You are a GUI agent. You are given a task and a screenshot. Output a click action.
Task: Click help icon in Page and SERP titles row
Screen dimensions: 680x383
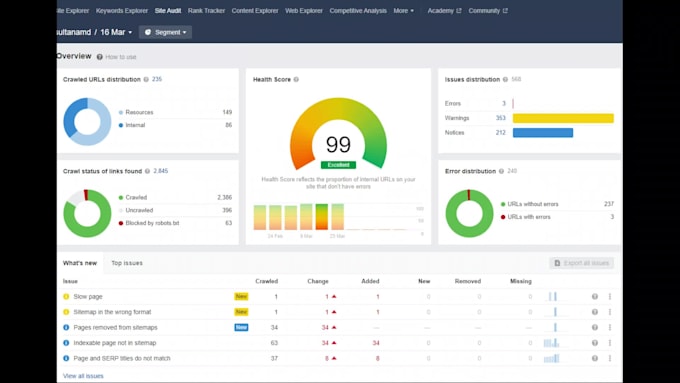[x=595, y=359]
